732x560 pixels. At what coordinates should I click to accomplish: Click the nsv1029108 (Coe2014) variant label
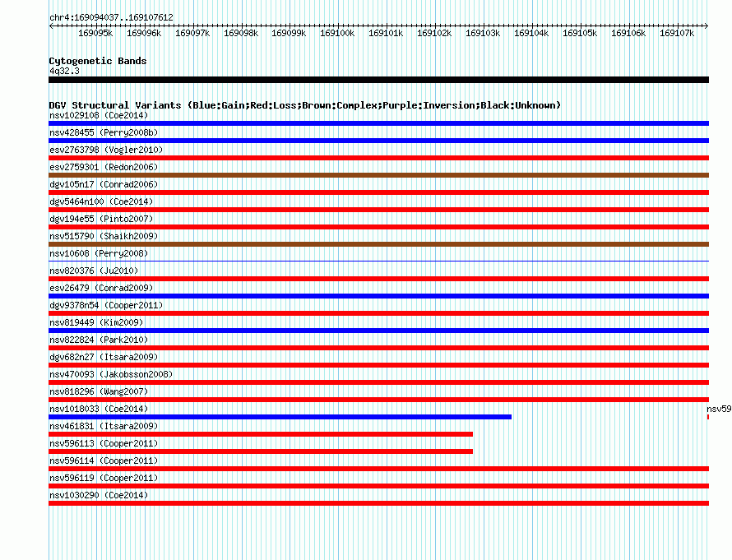point(99,115)
